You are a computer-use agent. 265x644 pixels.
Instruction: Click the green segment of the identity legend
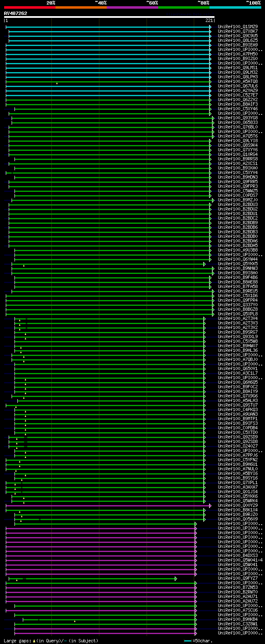pos(184,7)
